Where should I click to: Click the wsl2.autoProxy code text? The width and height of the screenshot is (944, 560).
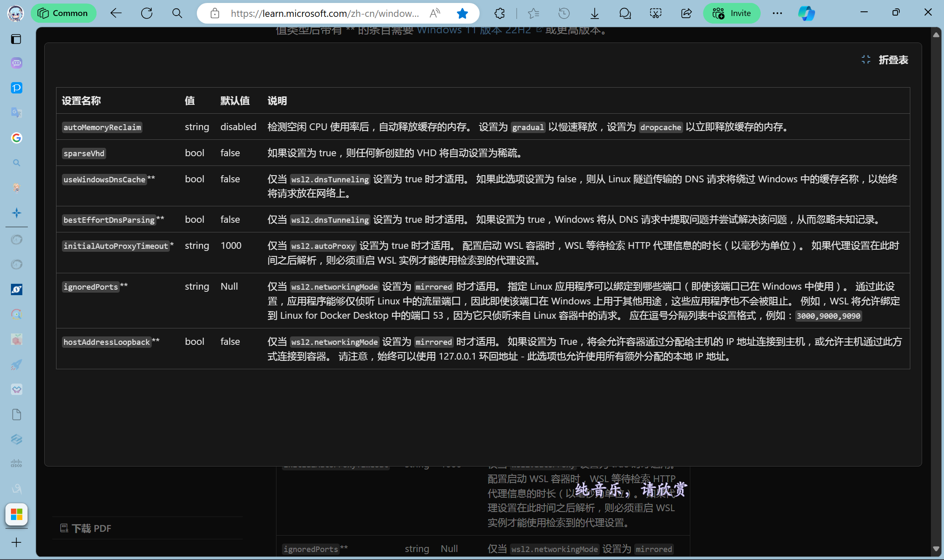click(323, 246)
